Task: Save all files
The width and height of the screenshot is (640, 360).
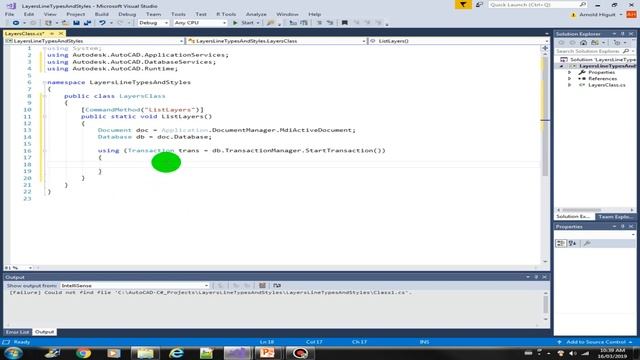Action: click(x=87, y=23)
